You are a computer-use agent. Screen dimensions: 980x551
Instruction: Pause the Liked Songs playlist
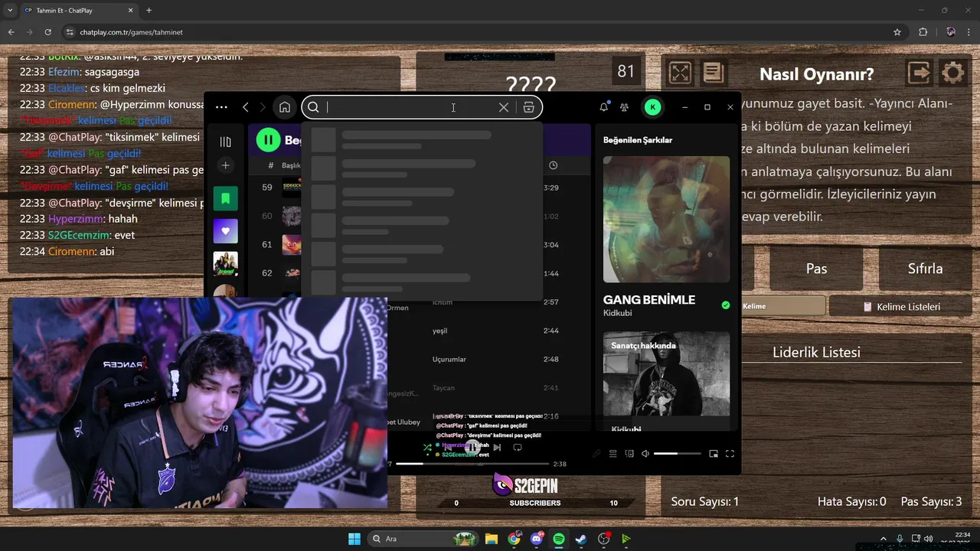(x=268, y=139)
